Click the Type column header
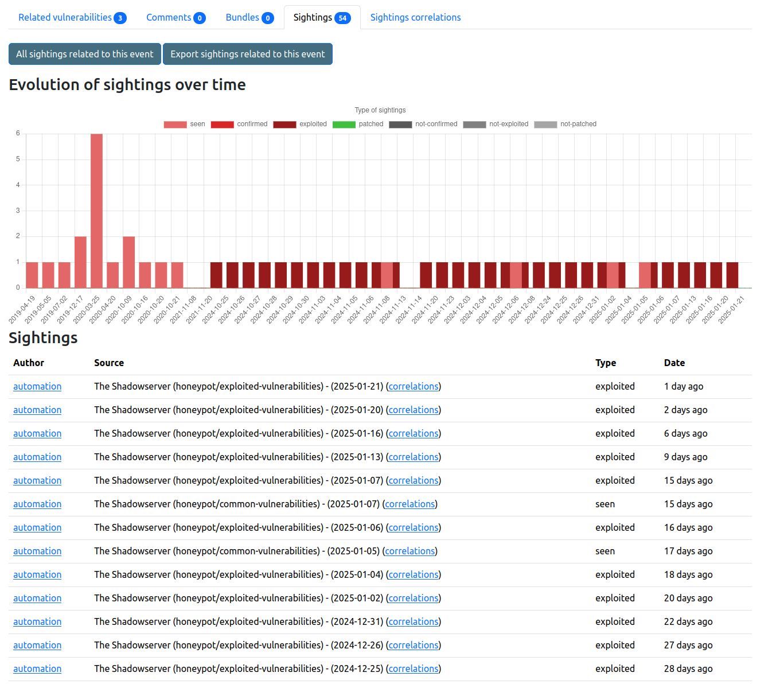 pyautogui.click(x=606, y=363)
